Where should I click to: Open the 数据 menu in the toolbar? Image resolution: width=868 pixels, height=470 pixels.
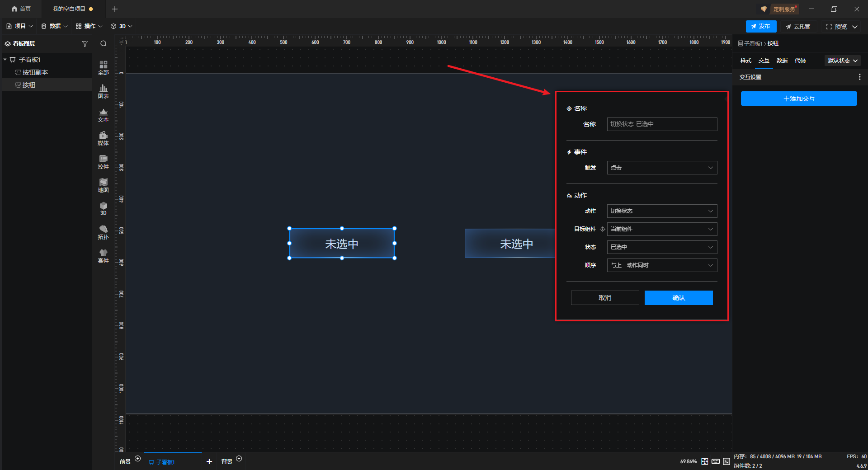(54, 26)
